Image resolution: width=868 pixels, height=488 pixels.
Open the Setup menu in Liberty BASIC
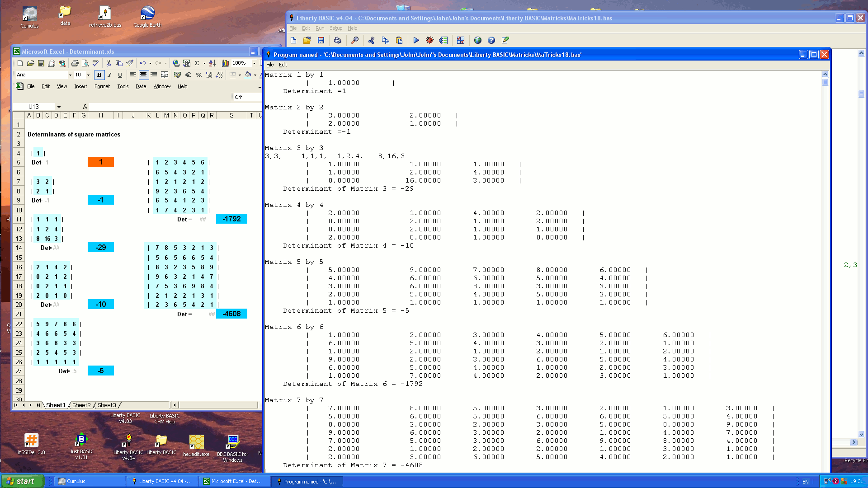(x=336, y=28)
